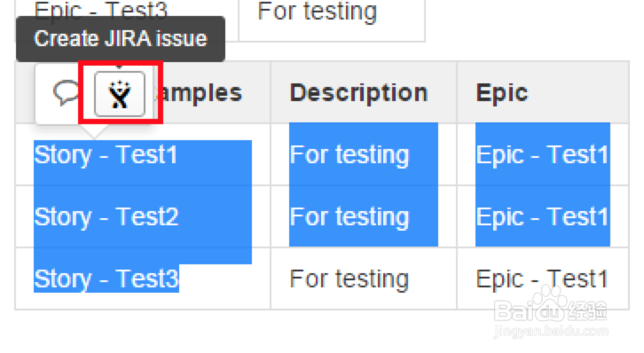Click Epic - Test1 in Story - Test3 row

(x=542, y=279)
